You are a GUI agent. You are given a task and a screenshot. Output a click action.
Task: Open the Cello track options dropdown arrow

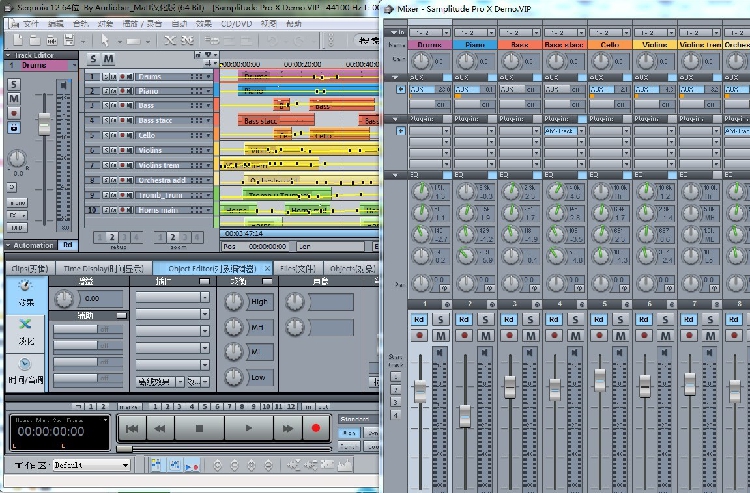tap(209, 135)
